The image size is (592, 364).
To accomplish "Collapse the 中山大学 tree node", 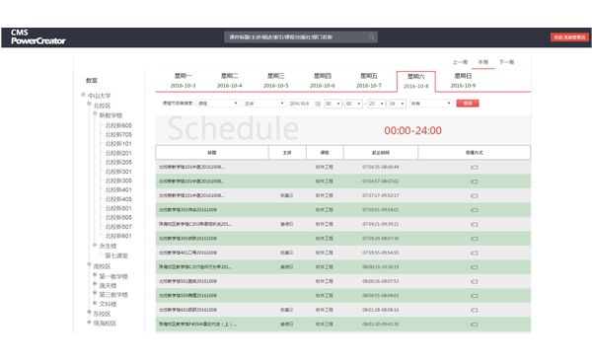I will pyautogui.click(x=83, y=95).
